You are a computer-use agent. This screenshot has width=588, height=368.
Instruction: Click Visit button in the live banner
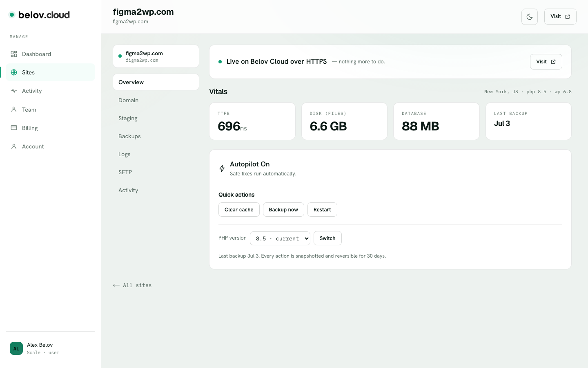[546, 62]
